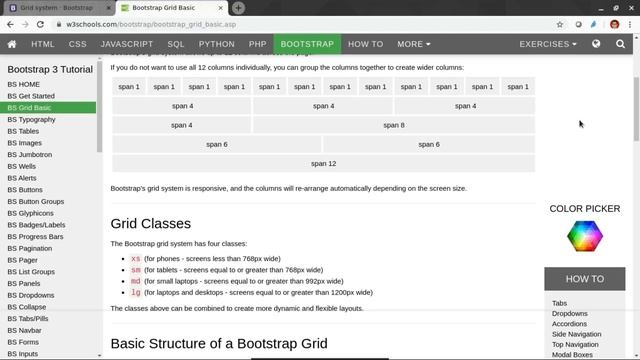
Task: Click the main page vertical scrollbar
Action: tap(636, 109)
